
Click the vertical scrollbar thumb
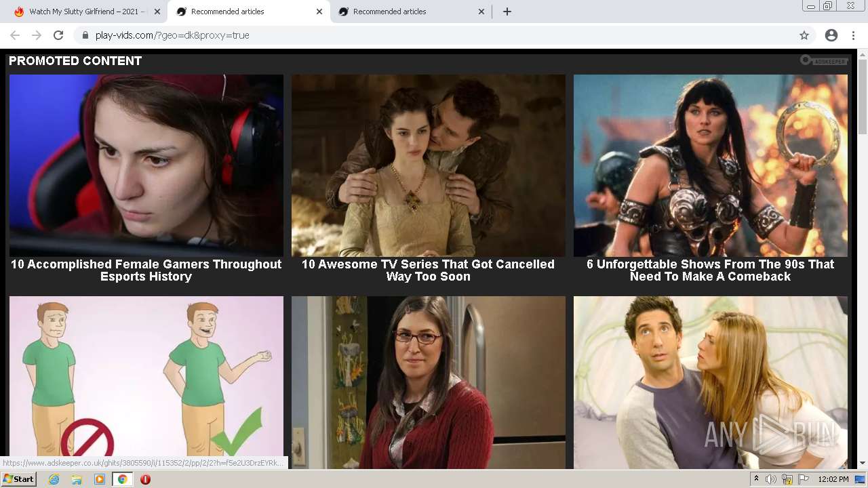862,96
